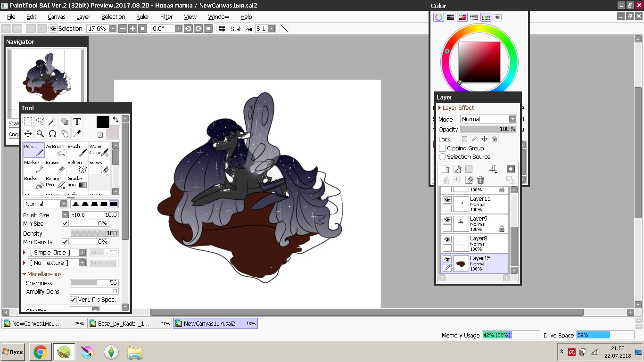
Task: Select the Bucket fill tool
Action: [34, 182]
